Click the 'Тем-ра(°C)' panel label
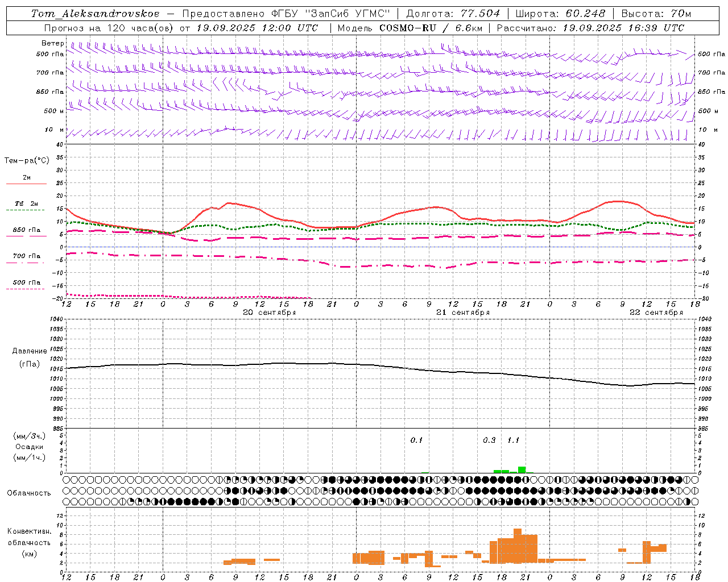The width and height of the screenshot is (728, 582). point(27,161)
